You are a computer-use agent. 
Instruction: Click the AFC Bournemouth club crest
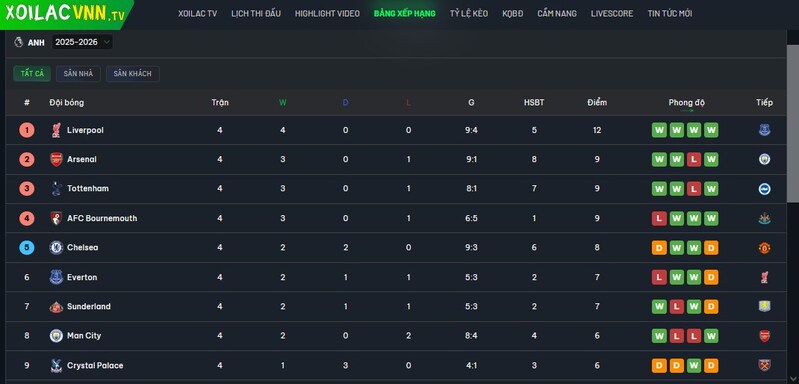point(56,218)
